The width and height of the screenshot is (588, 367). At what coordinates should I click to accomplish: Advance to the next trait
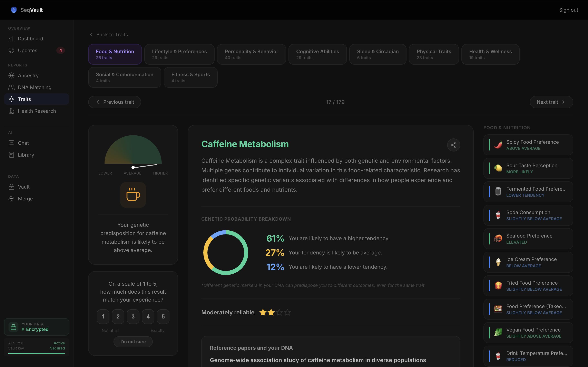pos(551,102)
